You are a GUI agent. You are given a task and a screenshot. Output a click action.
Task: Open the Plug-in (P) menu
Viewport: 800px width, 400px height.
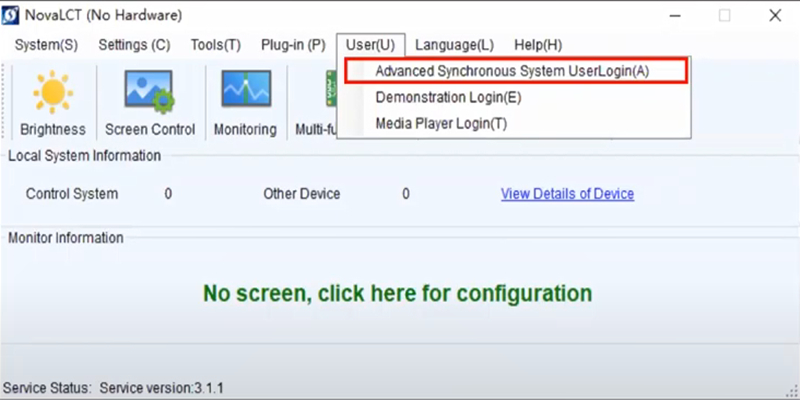(x=293, y=45)
